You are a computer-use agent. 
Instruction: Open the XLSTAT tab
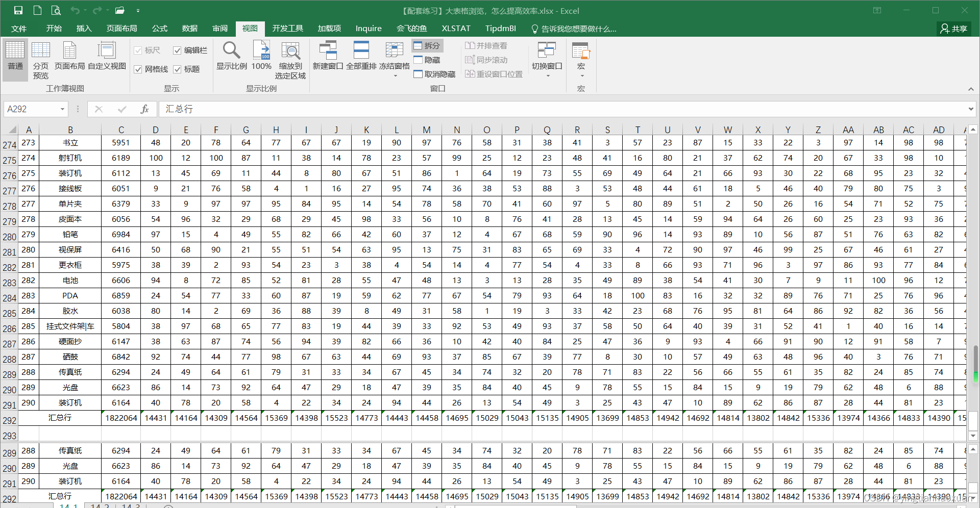[456, 29]
